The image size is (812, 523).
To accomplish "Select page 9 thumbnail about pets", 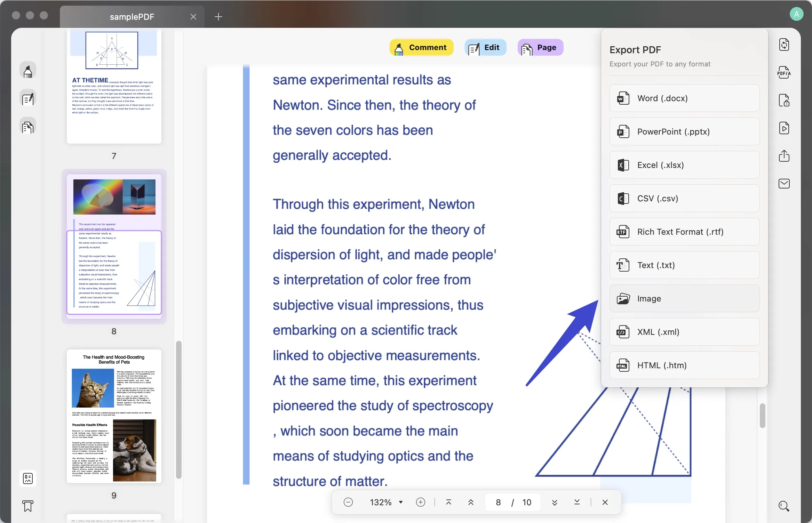I will tap(114, 416).
